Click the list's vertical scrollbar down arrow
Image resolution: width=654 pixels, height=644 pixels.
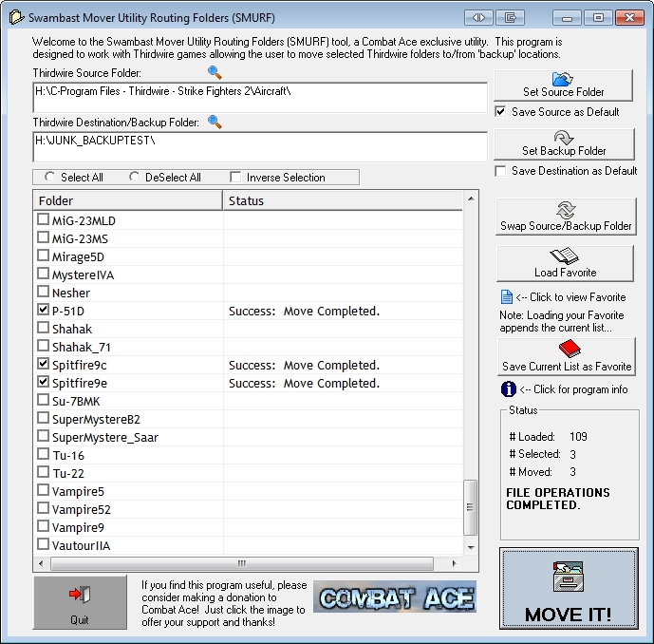[x=471, y=547]
